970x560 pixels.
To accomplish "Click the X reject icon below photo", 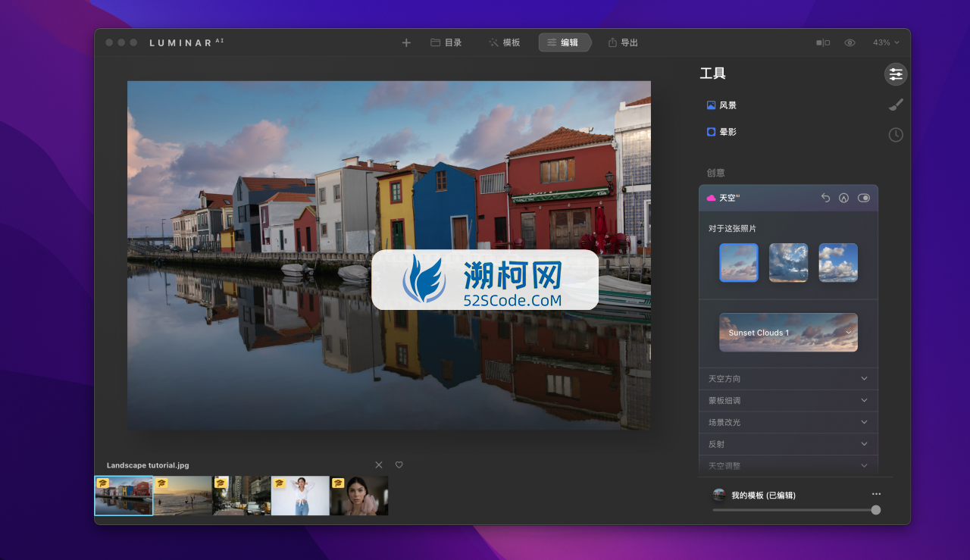I will (x=379, y=465).
